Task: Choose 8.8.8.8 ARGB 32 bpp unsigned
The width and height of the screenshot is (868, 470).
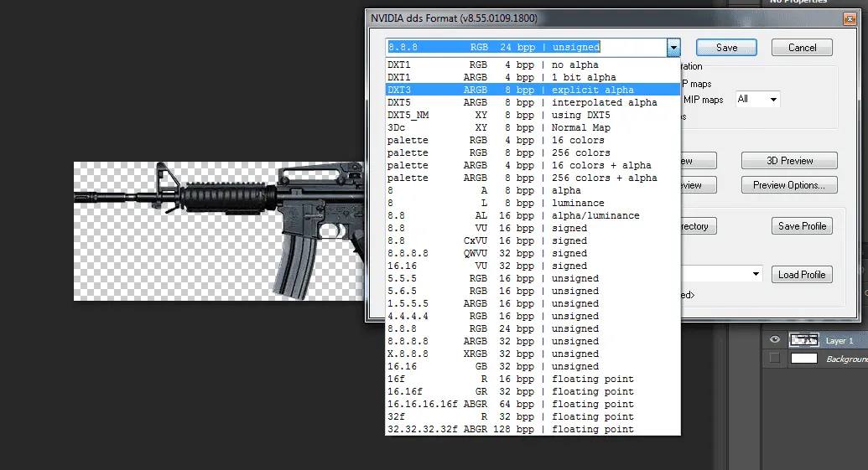Action: pos(533,341)
